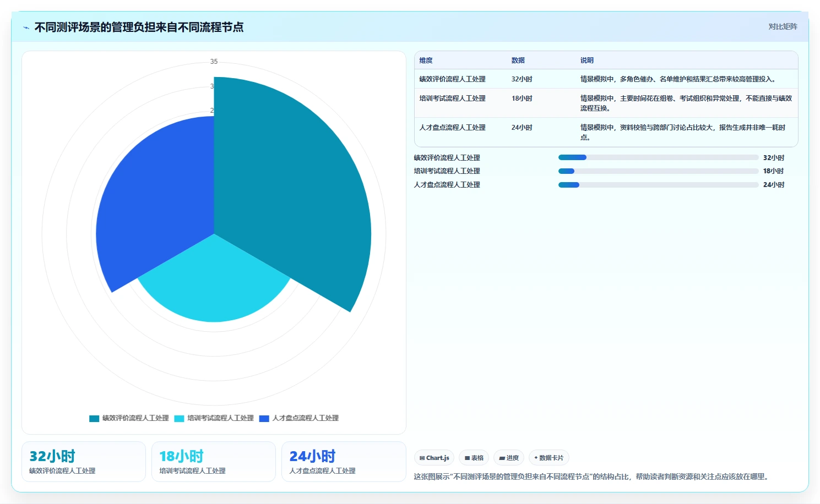Click the 32小时 table data cell
The height and width of the screenshot is (504, 820).
pyautogui.click(x=522, y=79)
